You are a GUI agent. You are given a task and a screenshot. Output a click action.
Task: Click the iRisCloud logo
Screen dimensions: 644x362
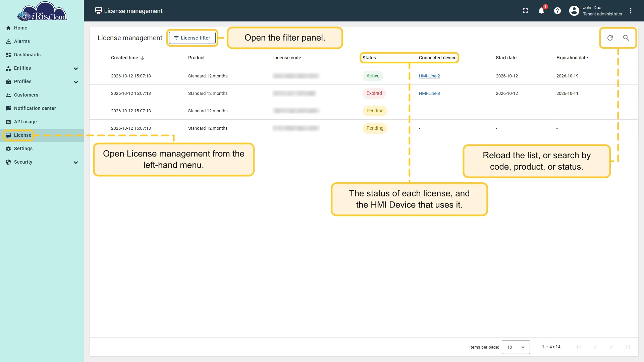(x=42, y=11)
